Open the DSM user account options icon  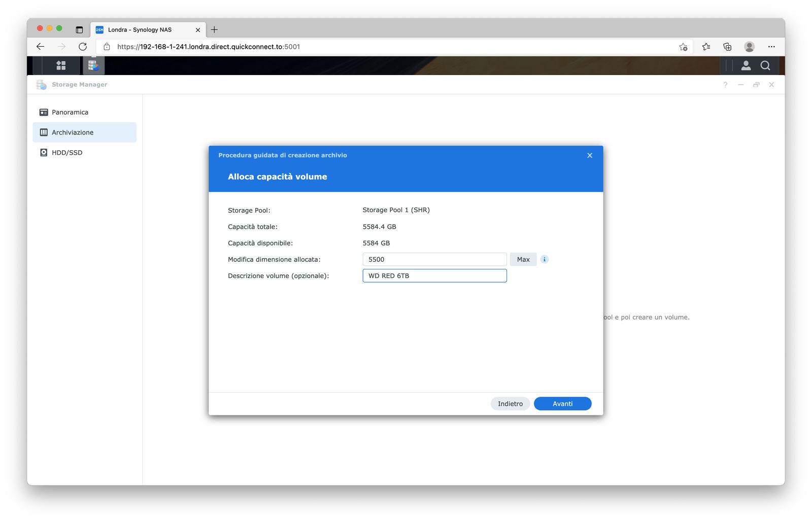tap(746, 65)
